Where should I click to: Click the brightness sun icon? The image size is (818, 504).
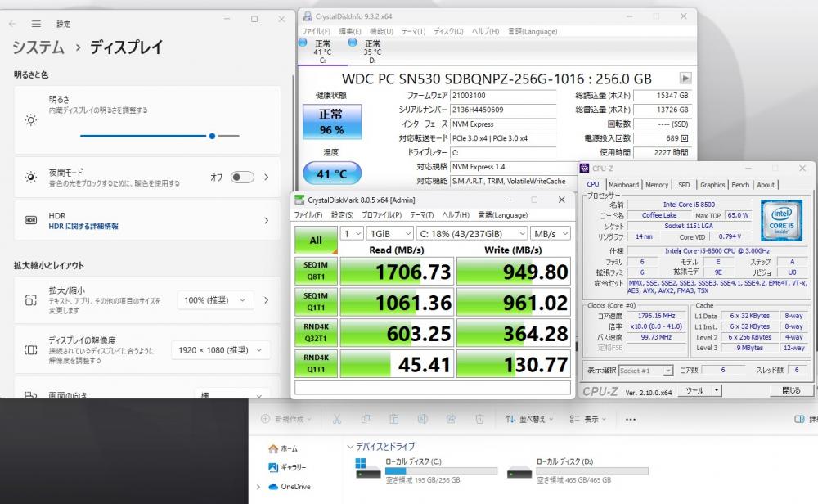click(x=31, y=120)
